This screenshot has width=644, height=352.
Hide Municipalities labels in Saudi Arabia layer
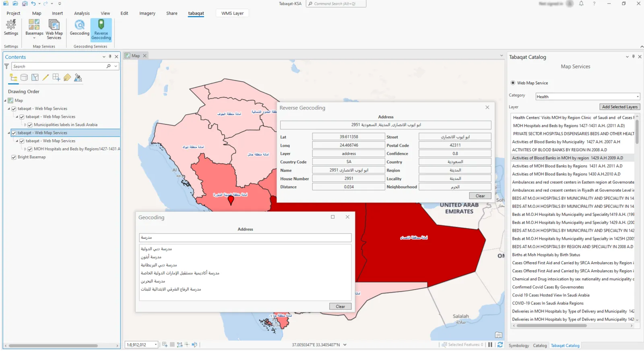pos(30,125)
